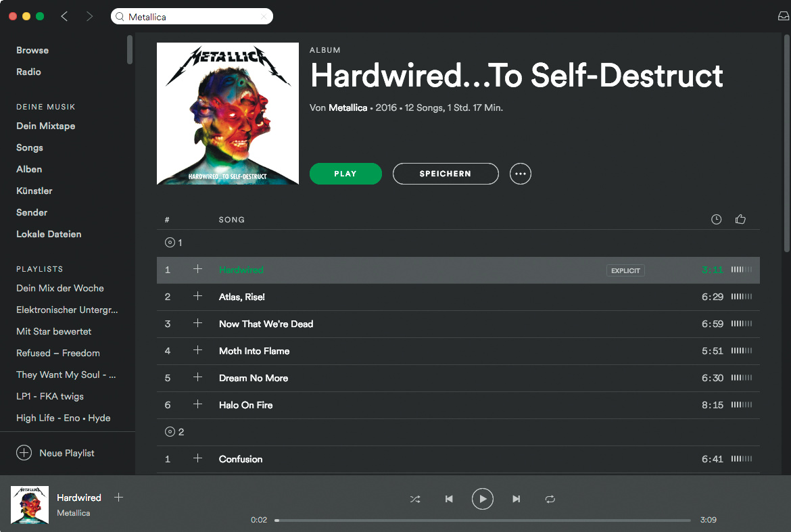The width and height of the screenshot is (791, 532).
Task: Open the inbox tray icon
Action: (783, 16)
